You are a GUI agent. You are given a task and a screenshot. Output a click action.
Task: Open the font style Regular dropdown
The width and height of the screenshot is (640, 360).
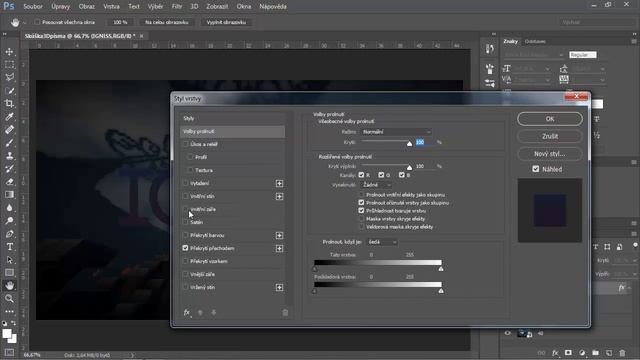582,55
